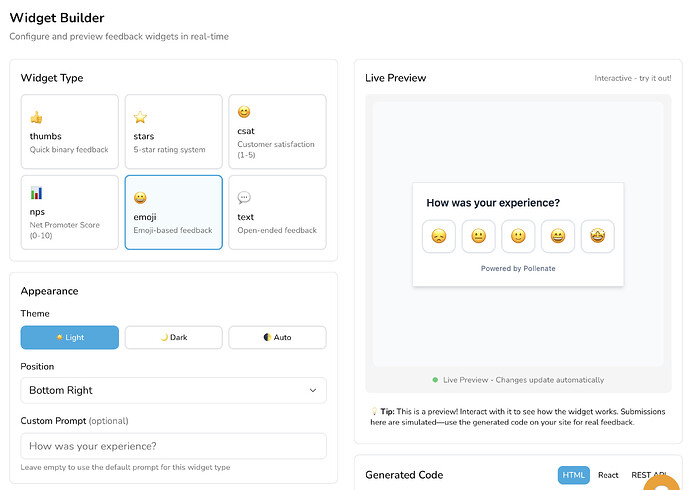The width and height of the screenshot is (690, 490).
Task: Select the nps bar chart widget card
Action: click(x=70, y=212)
